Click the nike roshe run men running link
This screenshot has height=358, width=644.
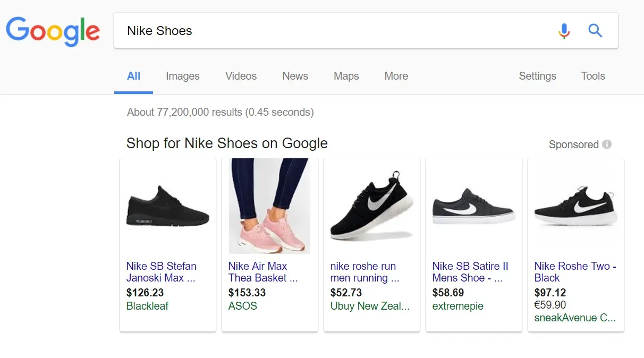(364, 272)
